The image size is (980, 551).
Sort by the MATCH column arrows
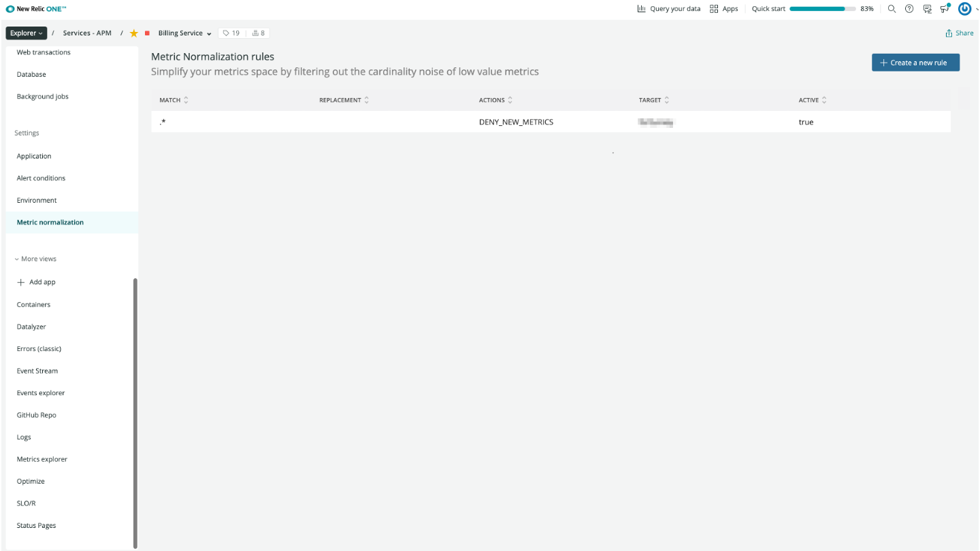pyautogui.click(x=186, y=100)
